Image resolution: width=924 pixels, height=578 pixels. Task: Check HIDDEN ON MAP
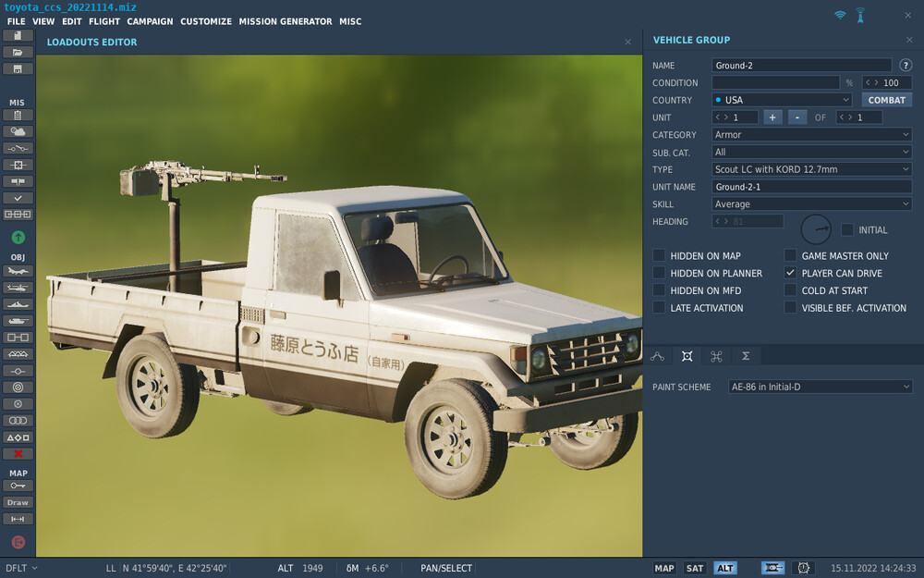pos(659,255)
